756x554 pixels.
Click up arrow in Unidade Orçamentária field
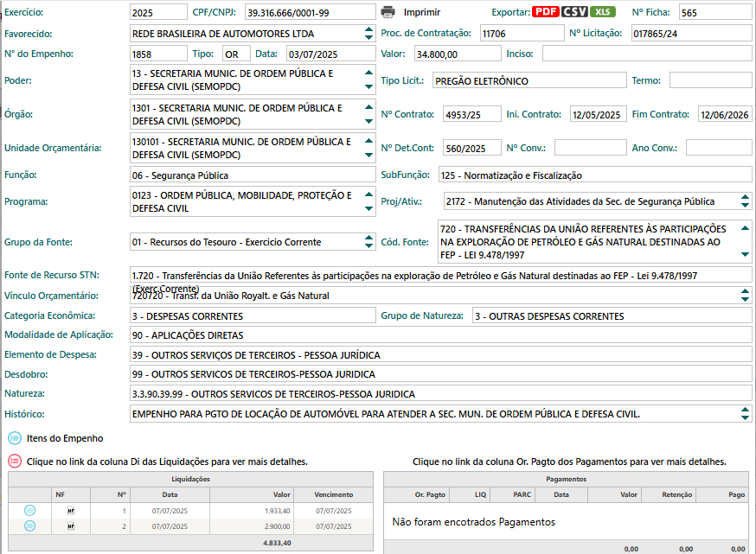pyautogui.click(x=368, y=140)
